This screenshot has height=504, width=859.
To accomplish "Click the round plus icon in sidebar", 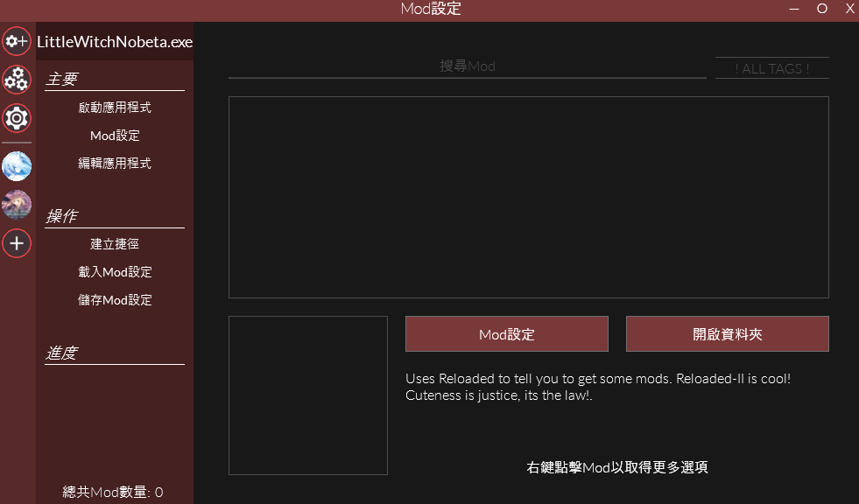I will click(17, 243).
